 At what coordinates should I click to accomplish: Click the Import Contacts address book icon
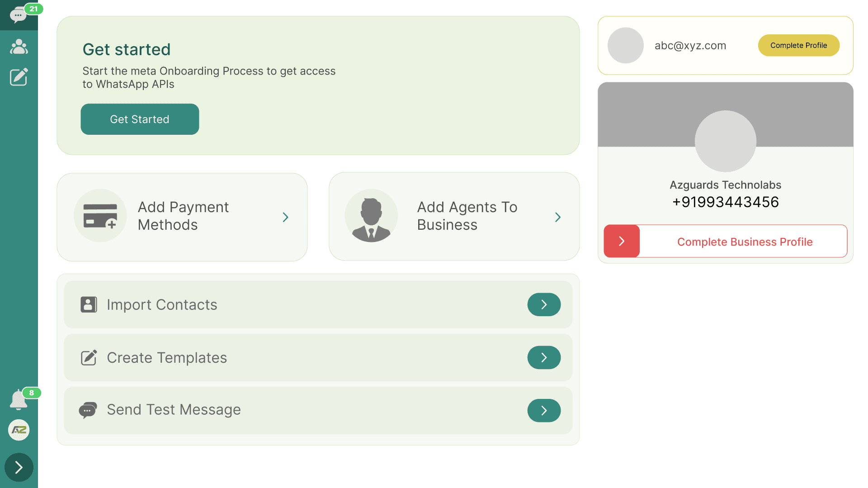89,305
